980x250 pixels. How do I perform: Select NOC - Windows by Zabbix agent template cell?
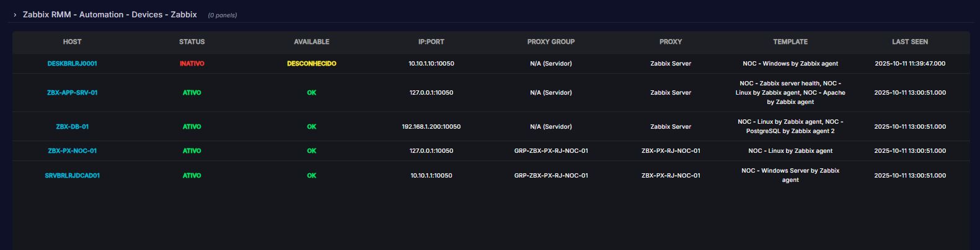click(790, 64)
